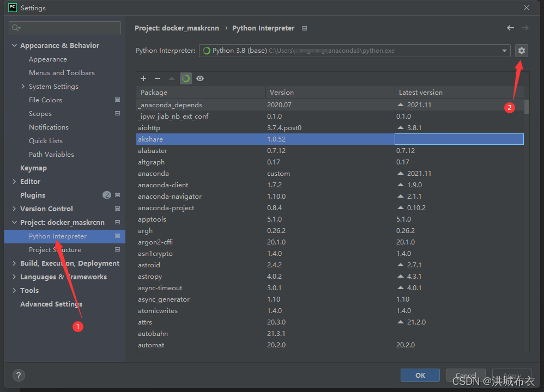
Task: Click the Cancel button
Action: pyautogui.click(x=466, y=375)
